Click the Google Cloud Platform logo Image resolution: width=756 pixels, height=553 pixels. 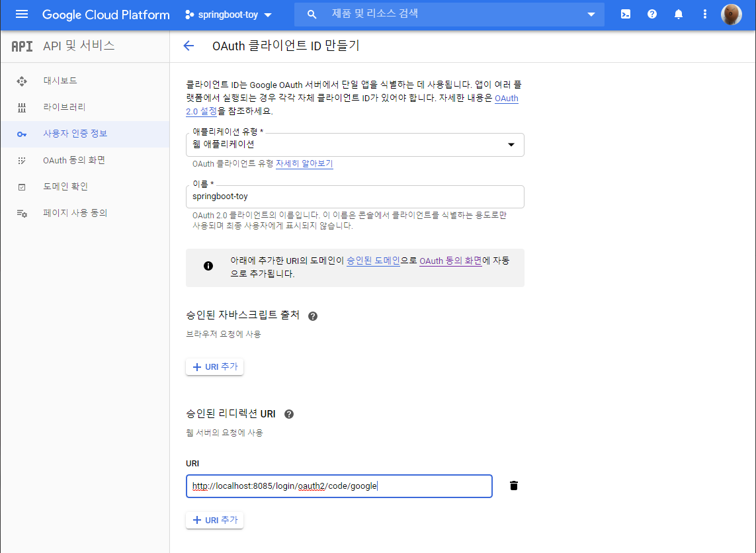pyautogui.click(x=106, y=15)
